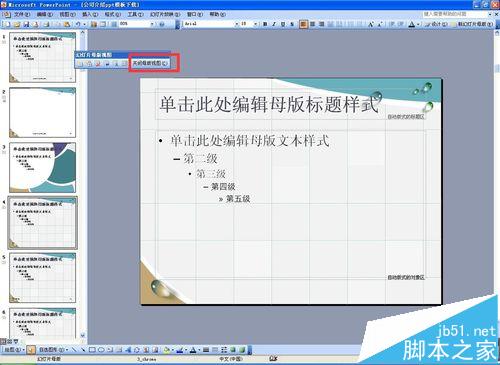Select the Text Box tool

110,350
